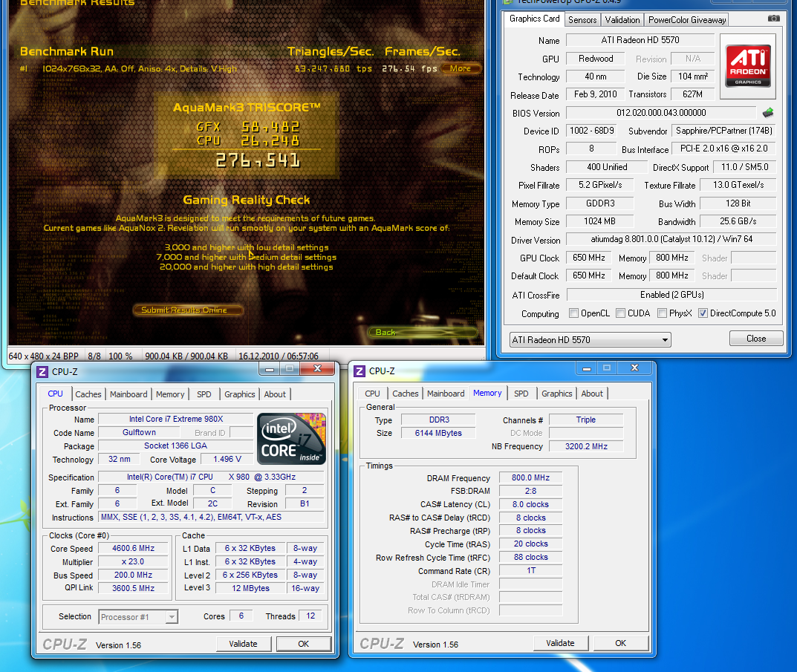The width and height of the screenshot is (797, 672).
Task: Open Mainboard tab in left CPU-Z
Action: [128, 394]
